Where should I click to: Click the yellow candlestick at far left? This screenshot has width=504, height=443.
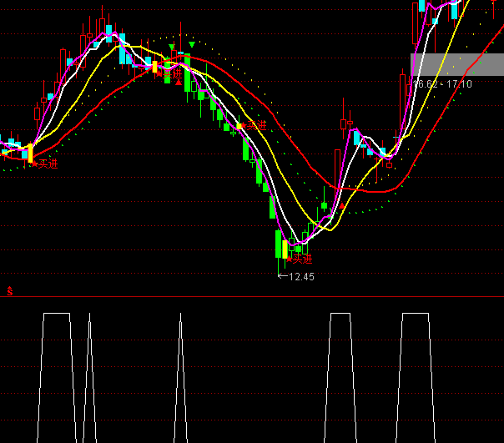[30, 153]
